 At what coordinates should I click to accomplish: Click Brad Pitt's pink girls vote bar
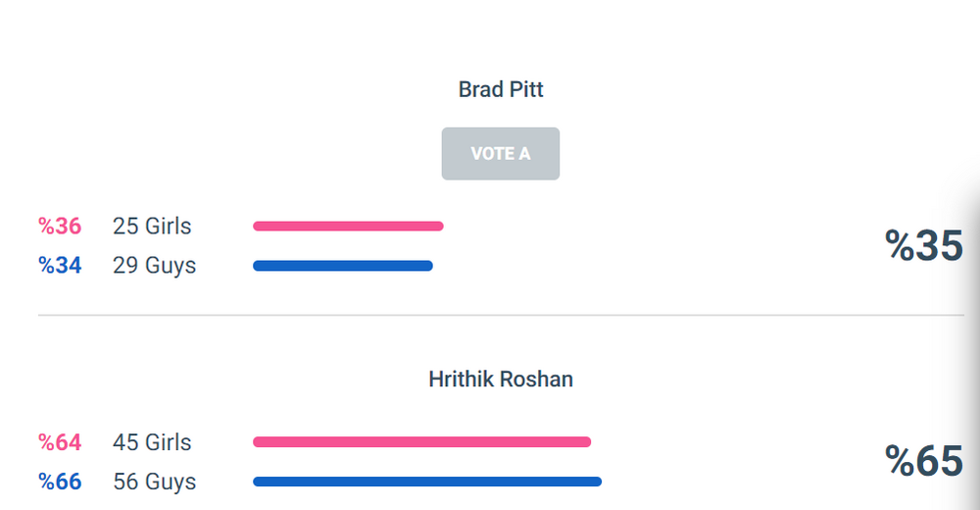tap(348, 227)
